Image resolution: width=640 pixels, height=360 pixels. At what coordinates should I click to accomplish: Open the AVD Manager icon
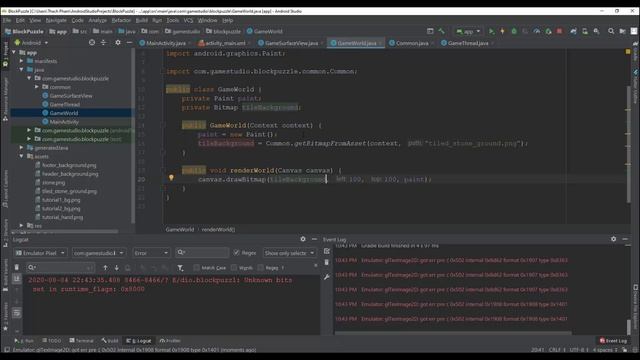click(585, 31)
